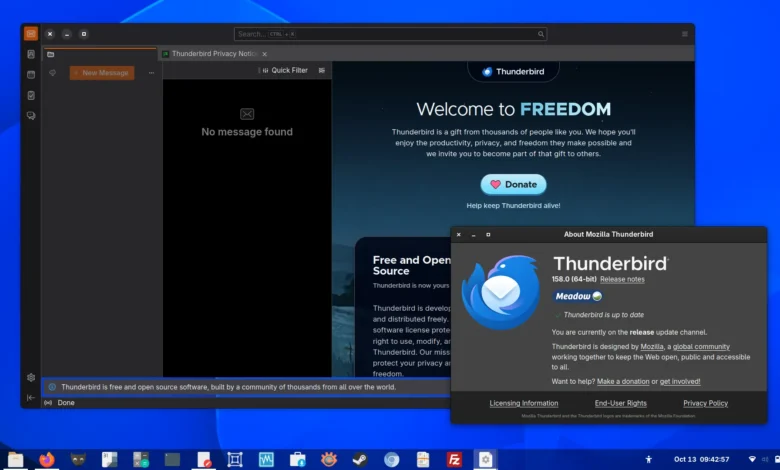This screenshot has height=470, width=780.
Task: Click the large Thunderbird logo in About dialog
Action: [x=500, y=292]
